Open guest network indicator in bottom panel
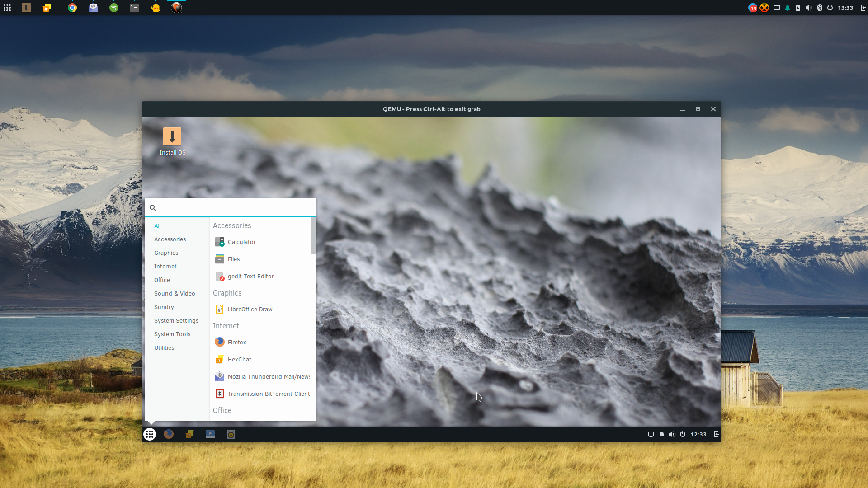This screenshot has height=488, width=868. click(651, 434)
